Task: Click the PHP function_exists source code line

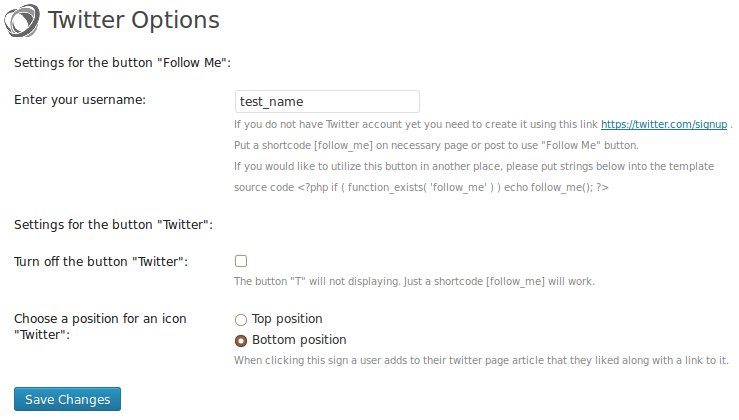Action: pyautogui.click(x=421, y=188)
